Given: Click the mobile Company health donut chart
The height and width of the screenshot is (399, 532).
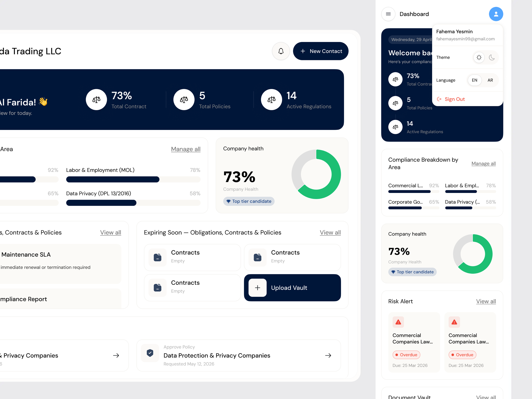Looking at the screenshot, I should [x=473, y=254].
